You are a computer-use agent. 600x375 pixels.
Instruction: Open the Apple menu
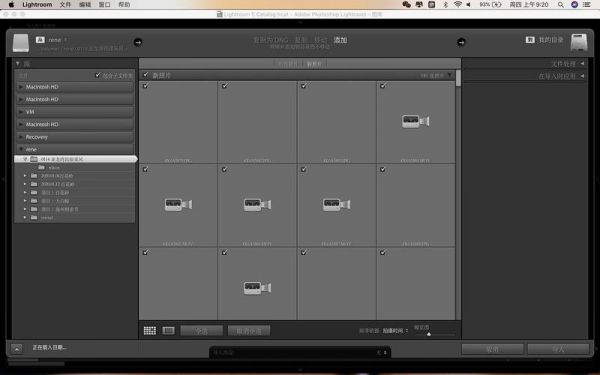tap(11, 5)
